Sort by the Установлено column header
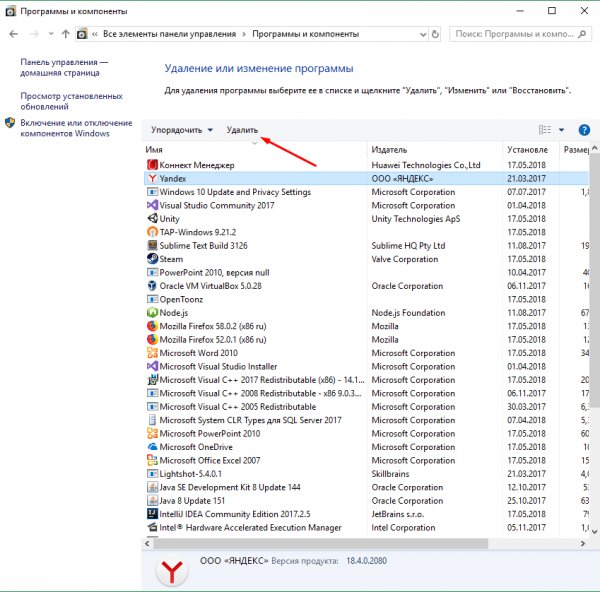This screenshot has height=592, width=600. pos(531,150)
